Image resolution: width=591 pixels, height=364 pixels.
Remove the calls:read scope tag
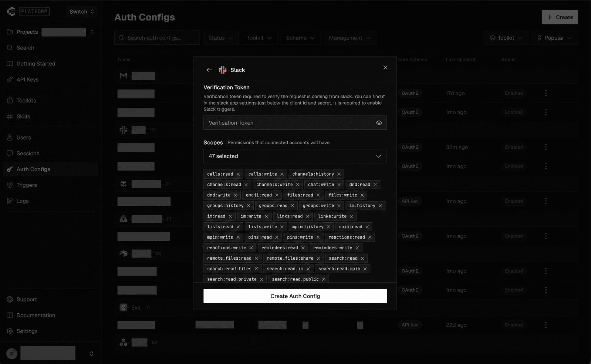click(x=238, y=174)
